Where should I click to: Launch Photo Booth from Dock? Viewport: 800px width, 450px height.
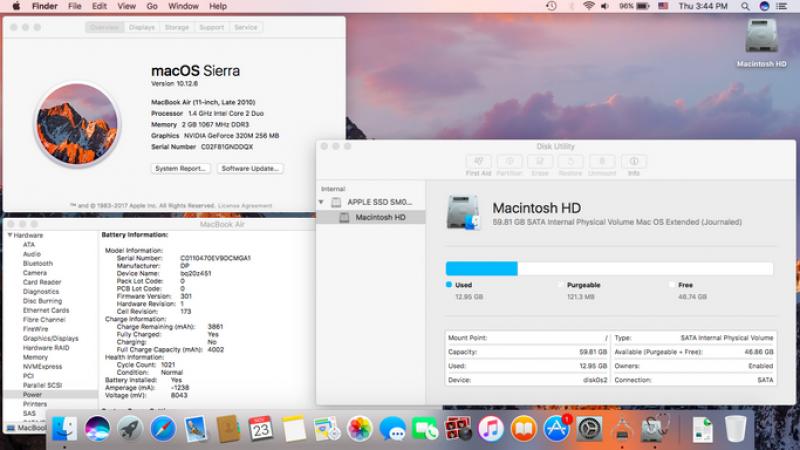pos(458,429)
